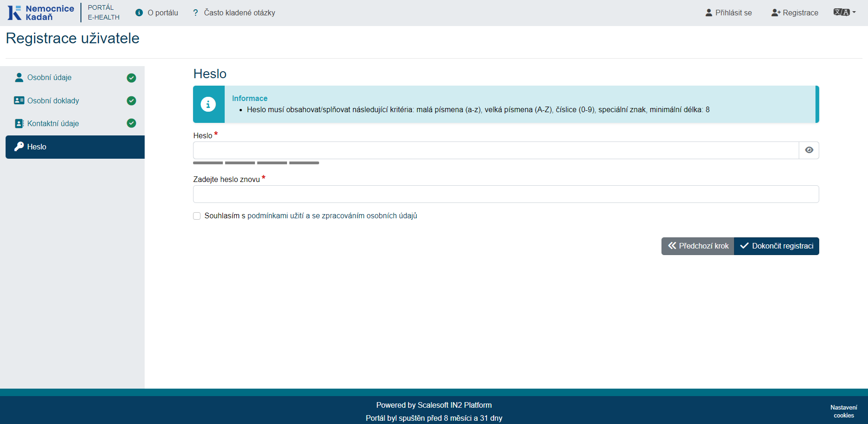Select the Osobní doklady step
Screen dimensions: 868x424
click(x=75, y=101)
